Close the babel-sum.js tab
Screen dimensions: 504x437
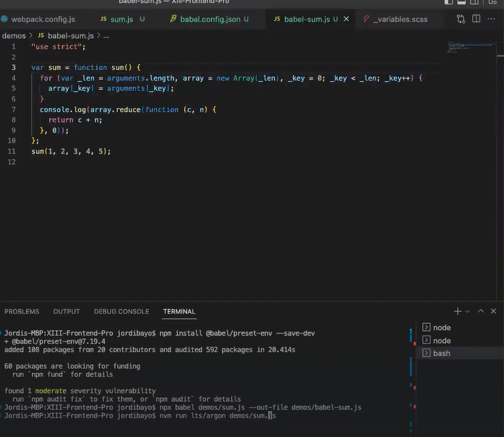(346, 19)
